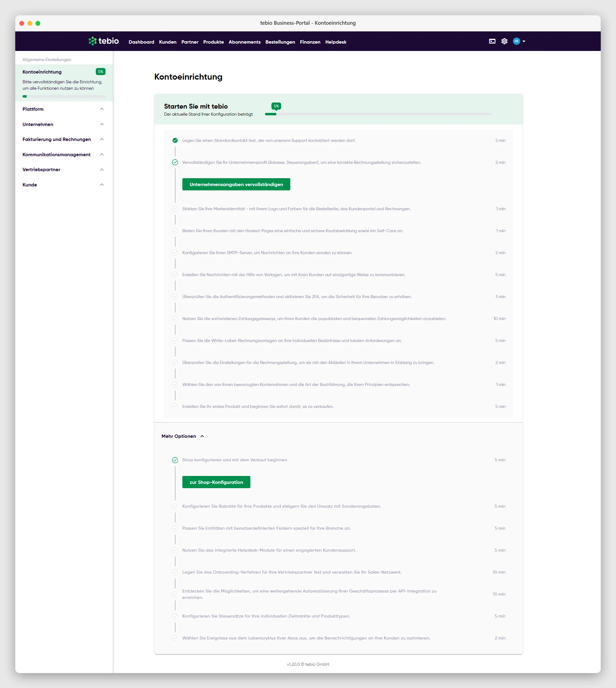The height and width of the screenshot is (688, 616).
Task: Go to the Finanzen menu
Action: [x=310, y=42]
